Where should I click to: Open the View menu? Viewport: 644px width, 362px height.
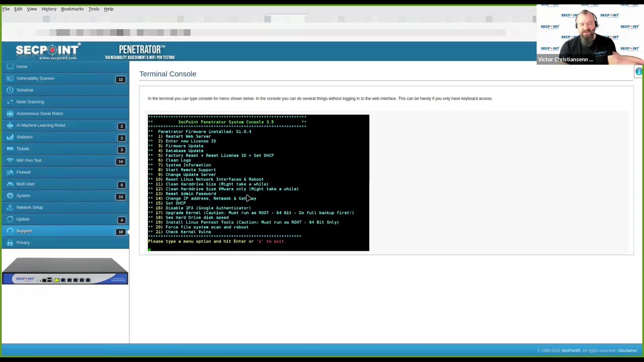[x=32, y=9]
